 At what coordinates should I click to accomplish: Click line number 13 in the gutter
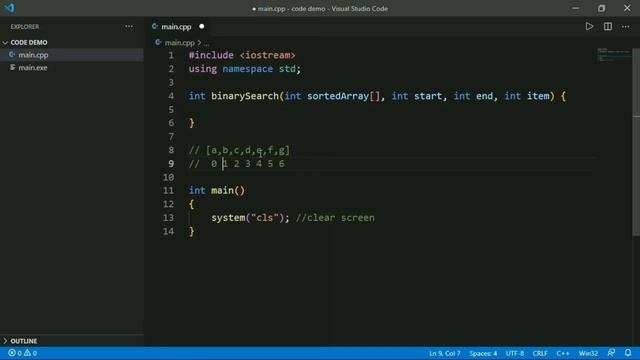point(168,218)
